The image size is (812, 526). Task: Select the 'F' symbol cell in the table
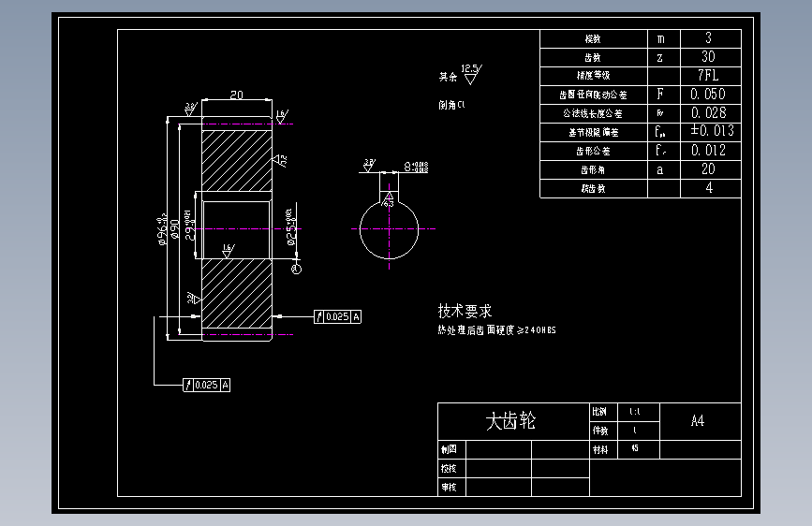(660, 94)
